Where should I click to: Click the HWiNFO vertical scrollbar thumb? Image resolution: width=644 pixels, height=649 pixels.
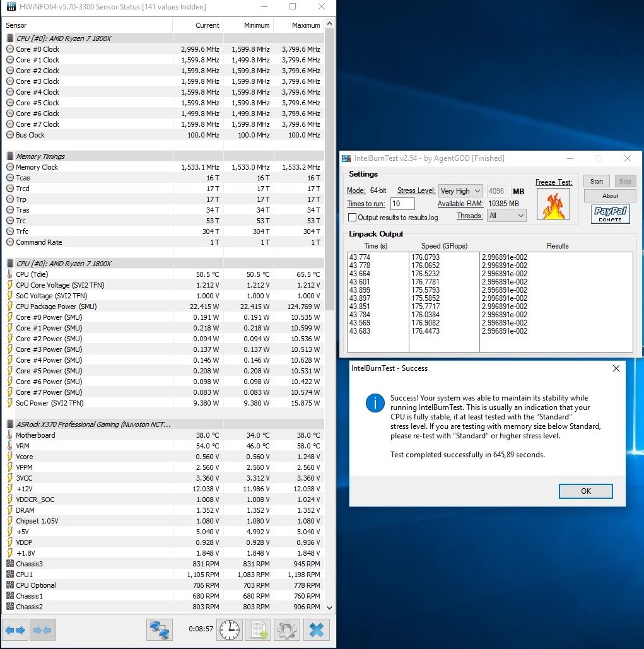329,170
